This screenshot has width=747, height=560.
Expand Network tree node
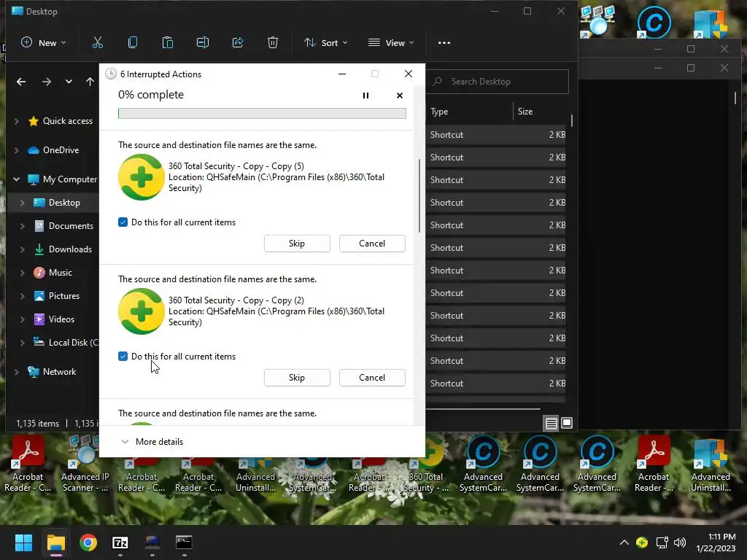[17, 372]
